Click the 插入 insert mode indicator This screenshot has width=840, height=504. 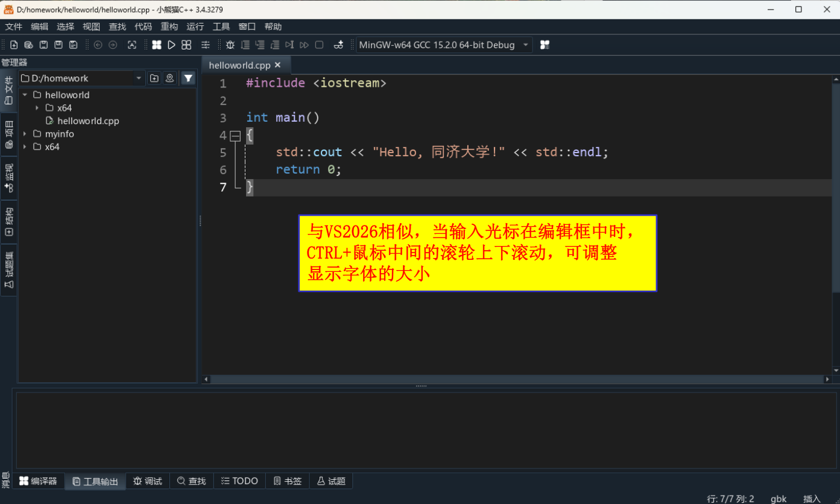point(811,499)
